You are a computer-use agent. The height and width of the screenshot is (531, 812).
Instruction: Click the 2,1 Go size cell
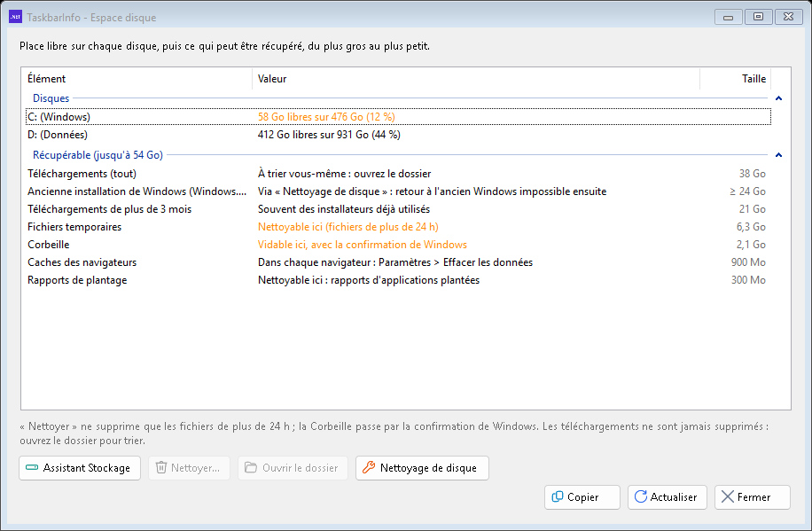click(x=751, y=245)
